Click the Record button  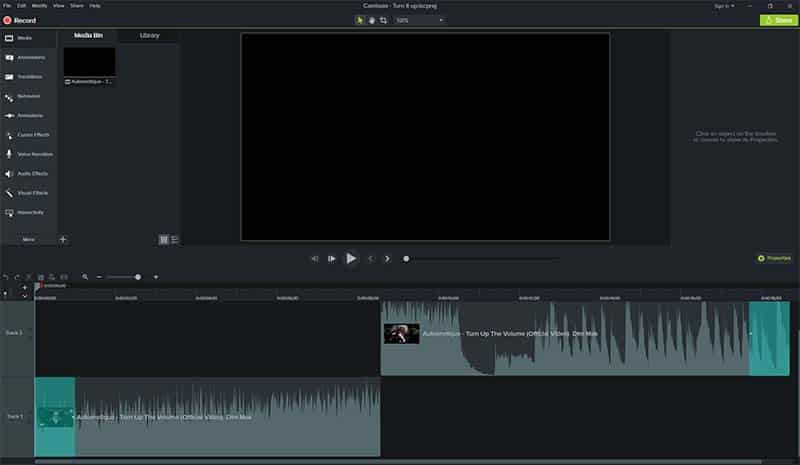[20, 20]
